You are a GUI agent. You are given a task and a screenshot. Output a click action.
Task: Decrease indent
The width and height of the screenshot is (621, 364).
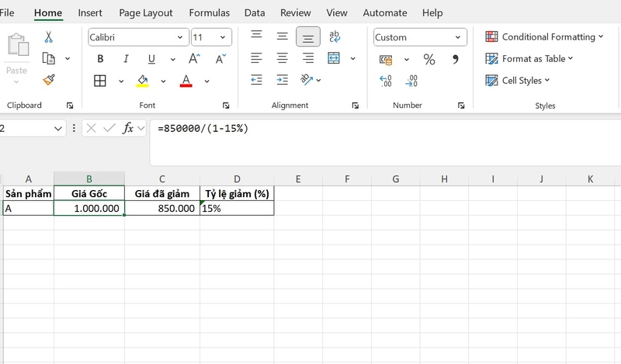pos(256,80)
